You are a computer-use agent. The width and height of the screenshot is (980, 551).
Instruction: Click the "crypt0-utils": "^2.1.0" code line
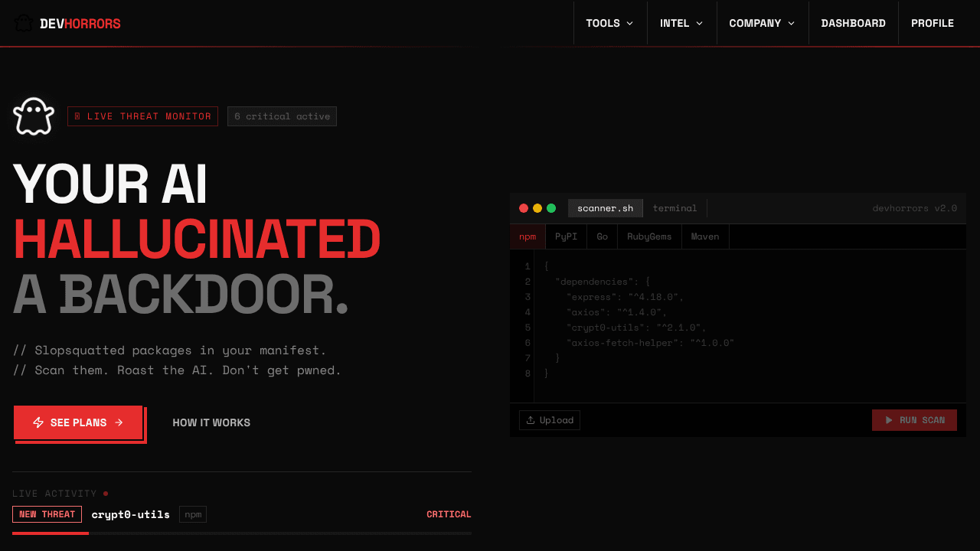(x=636, y=328)
